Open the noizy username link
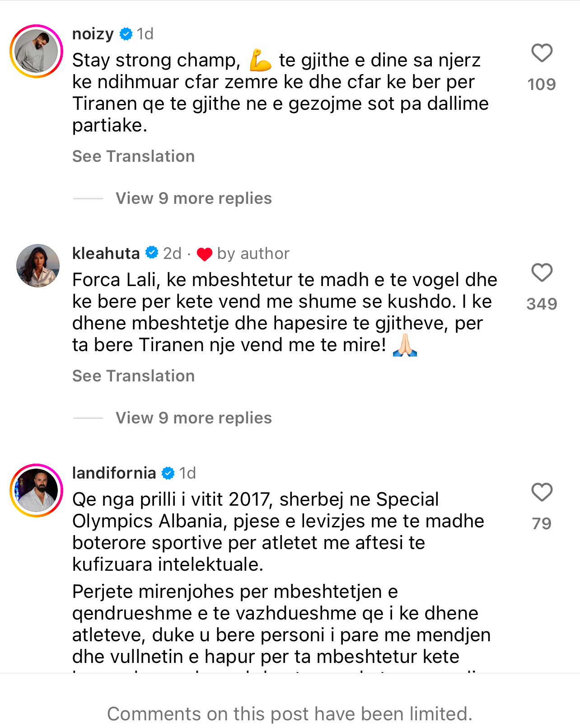This screenshot has height=728, width=580. tap(93, 34)
